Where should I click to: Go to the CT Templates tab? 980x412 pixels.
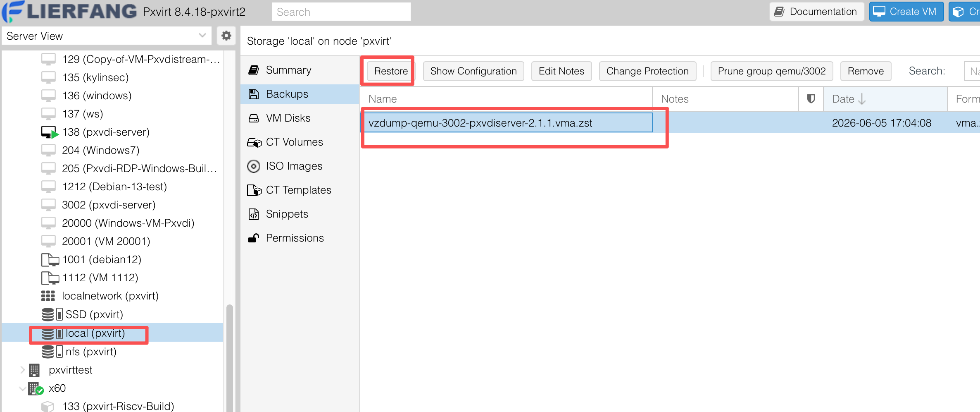tap(300, 190)
